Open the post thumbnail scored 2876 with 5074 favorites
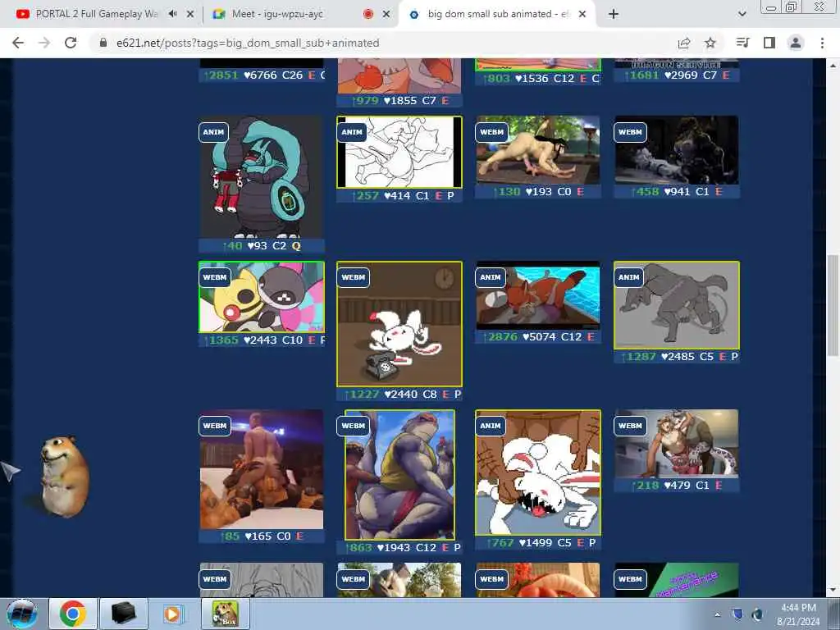The image size is (840, 630). (538, 295)
